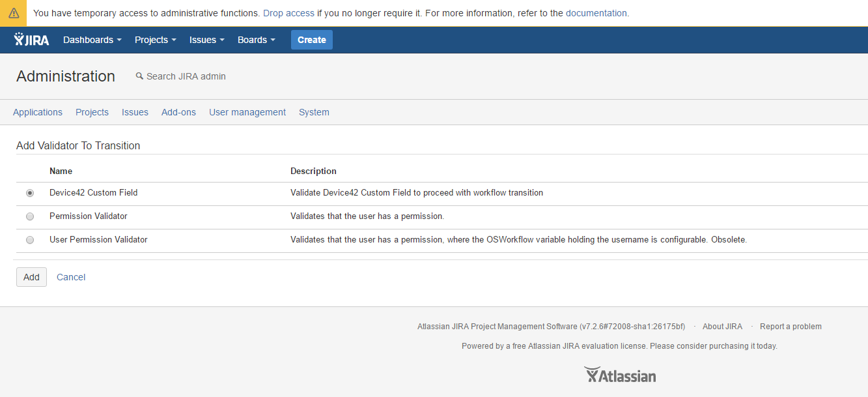Switch to the Projects admin tab

pos(92,112)
